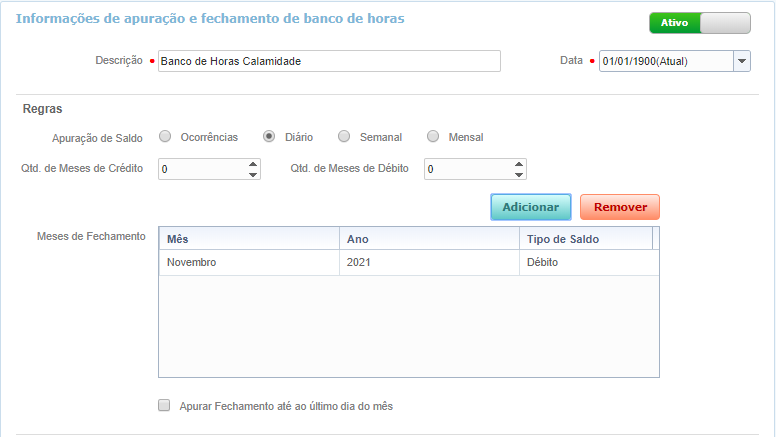Screen dimensions: 776x437
Task: Click the Adicionar button
Action: point(530,207)
